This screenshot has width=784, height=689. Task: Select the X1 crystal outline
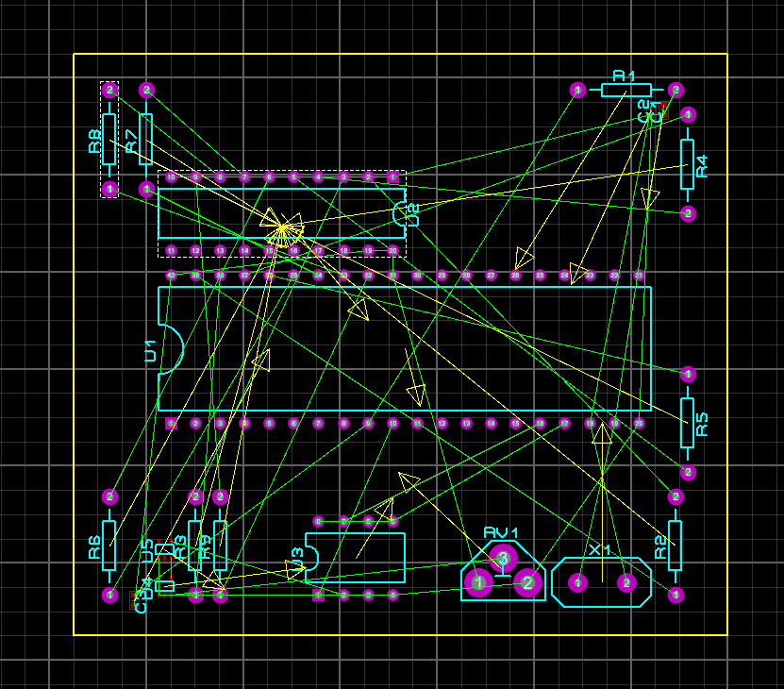pyautogui.click(x=602, y=582)
